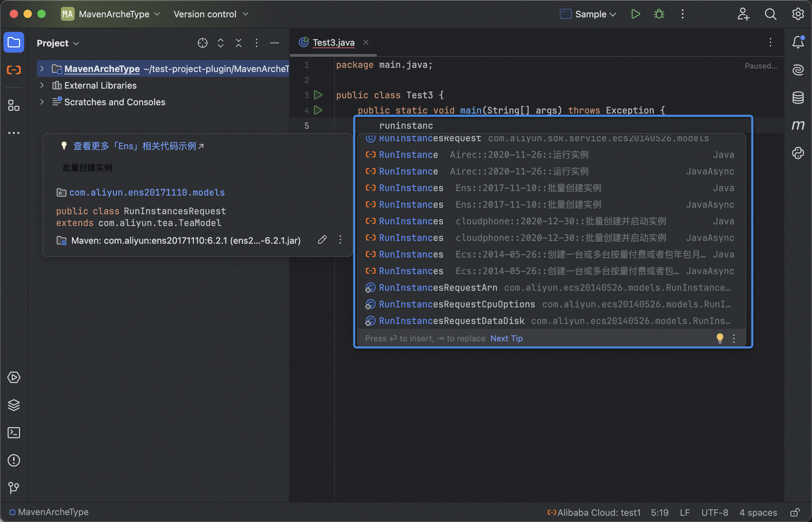The width and height of the screenshot is (812, 522).
Task: Open the Python packages icon in right sidebar
Action: 798,153
